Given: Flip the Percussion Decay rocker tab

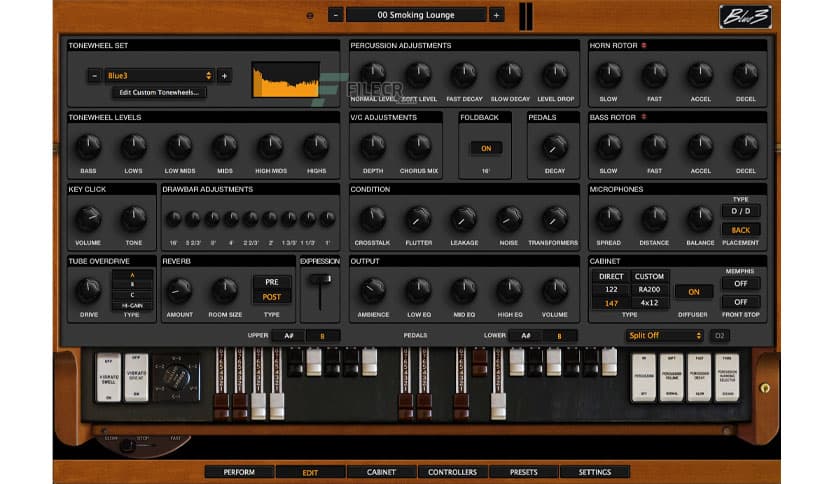Looking at the screenshot, I should click(x=700, y=377).
